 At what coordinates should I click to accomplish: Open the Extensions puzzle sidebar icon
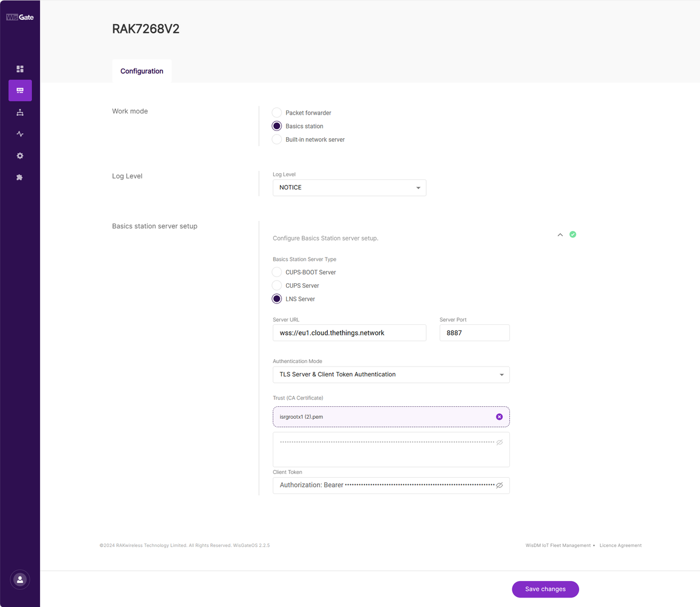point(20,177)
